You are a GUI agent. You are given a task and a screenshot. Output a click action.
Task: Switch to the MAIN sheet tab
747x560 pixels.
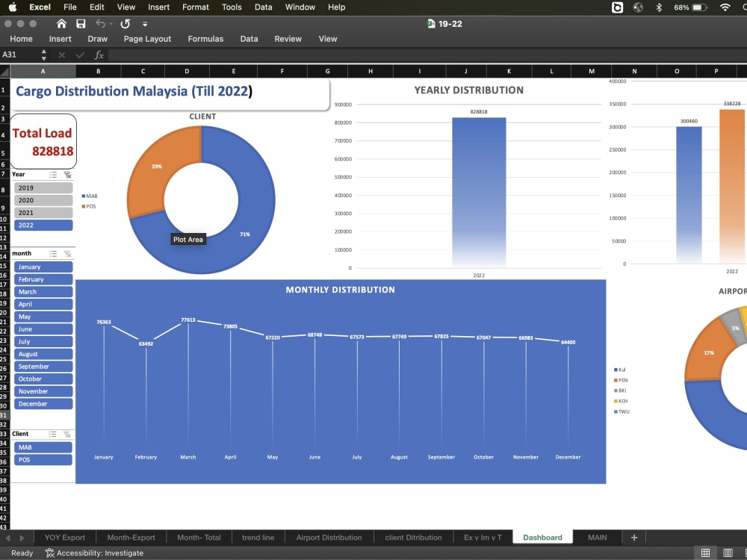597,537
